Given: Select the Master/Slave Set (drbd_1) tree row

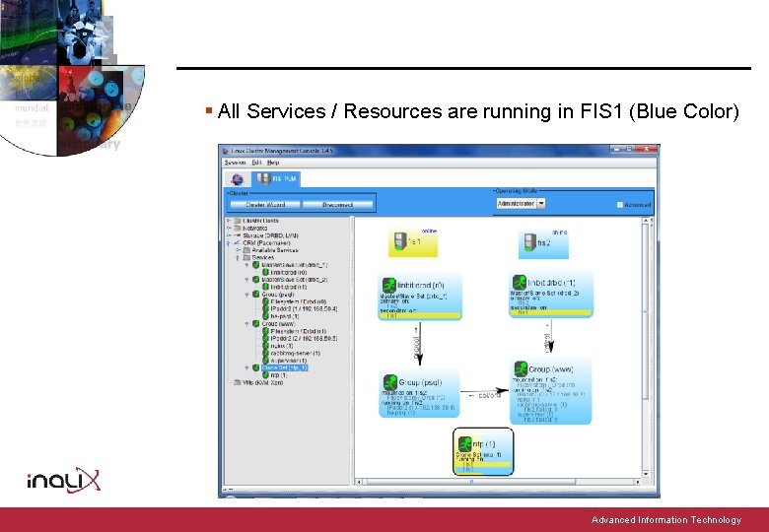Looking at the screenshot, I should click(294, 265).
